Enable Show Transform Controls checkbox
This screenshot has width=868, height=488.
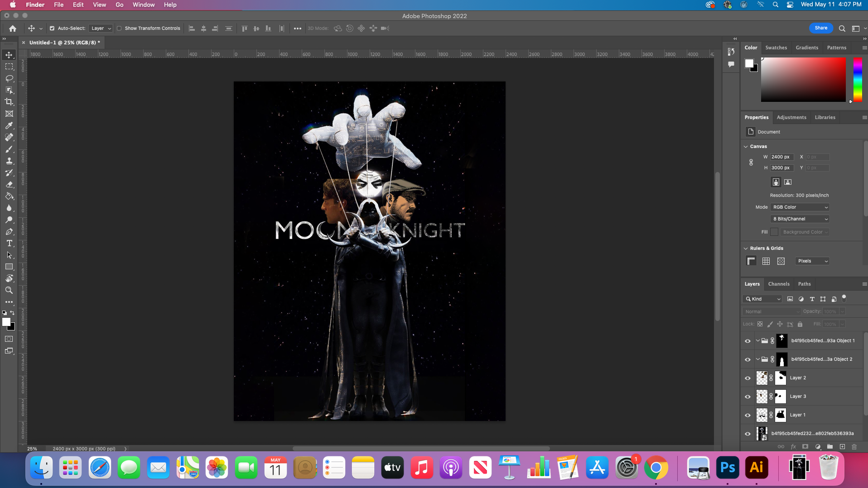click(x=119, y=29)
